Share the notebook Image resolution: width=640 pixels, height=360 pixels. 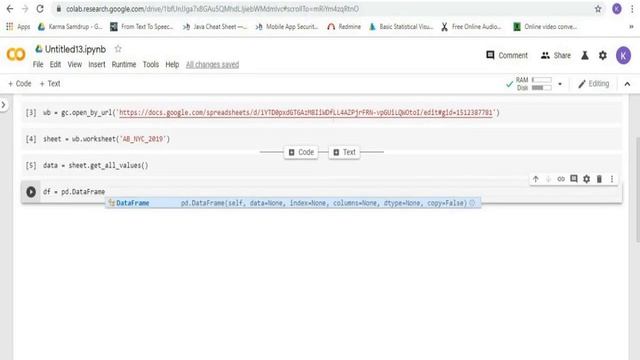point(556,55)
